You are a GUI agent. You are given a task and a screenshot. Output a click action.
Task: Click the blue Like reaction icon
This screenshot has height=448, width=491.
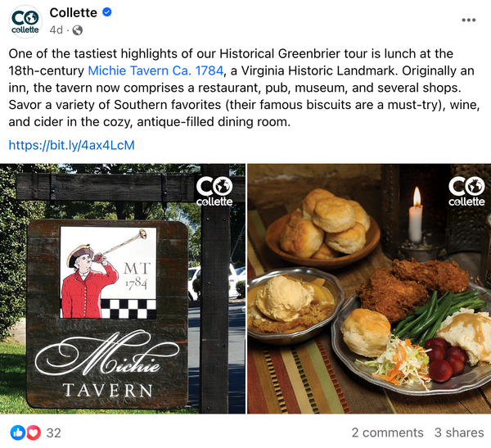point(17,432)
